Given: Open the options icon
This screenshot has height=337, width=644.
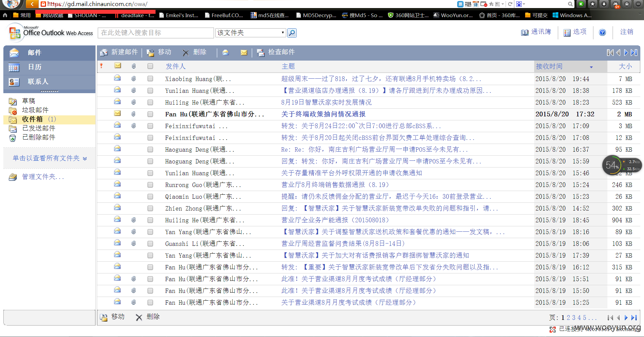Looking at the screenshot, I should coord(567,33).
